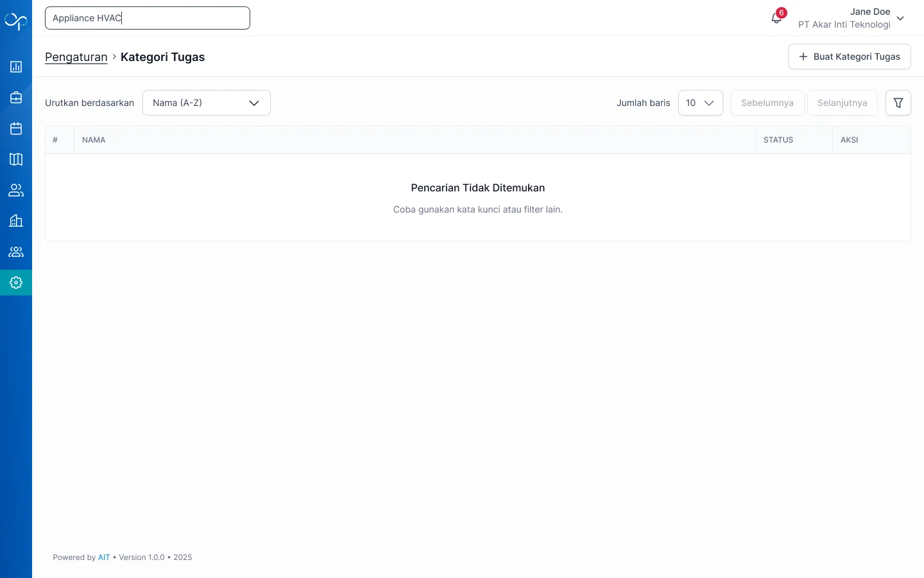Click the Urutkan berdasarkan label
The height and width of the screenshot is (578, 924).
point(90,103)
